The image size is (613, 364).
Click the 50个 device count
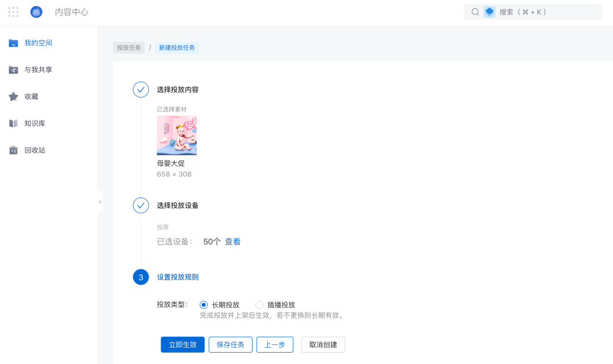212,242
